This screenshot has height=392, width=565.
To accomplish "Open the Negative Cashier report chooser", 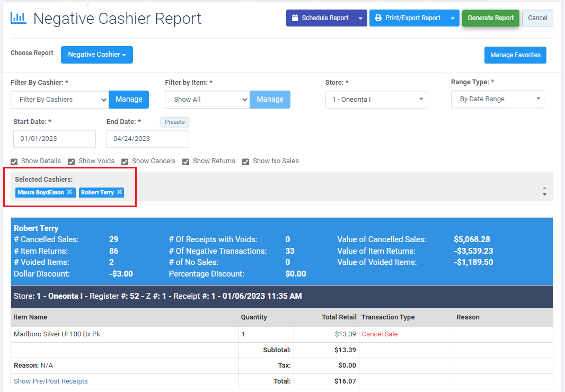I will 97,55.
